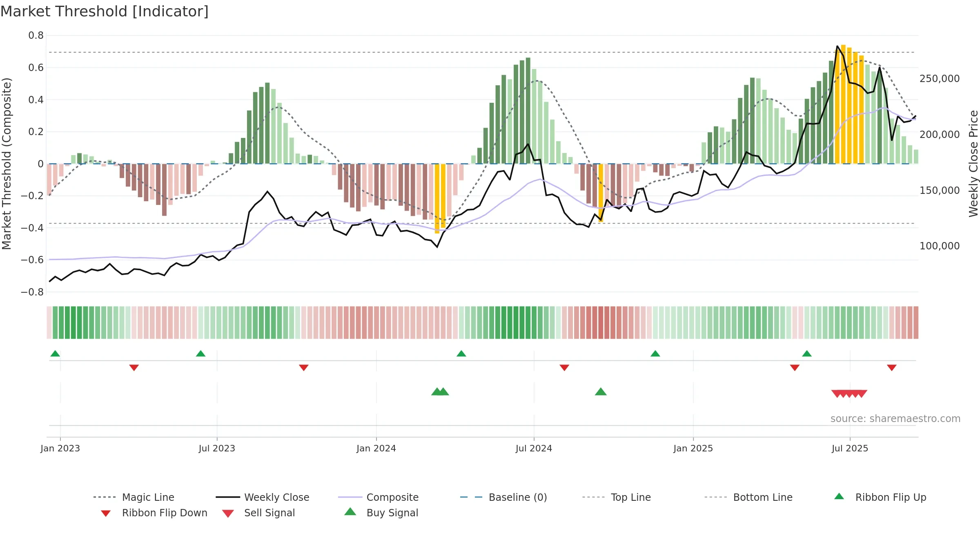Click the Jul 2023 x-axis label
Viewport: 980px width, 551px height.
(217, 448)
